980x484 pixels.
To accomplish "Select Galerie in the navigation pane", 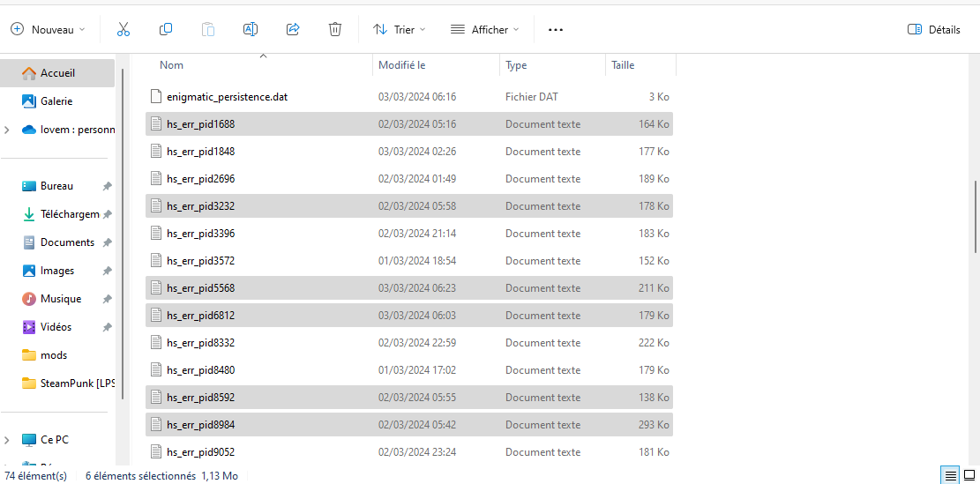I will coord(57,101).
